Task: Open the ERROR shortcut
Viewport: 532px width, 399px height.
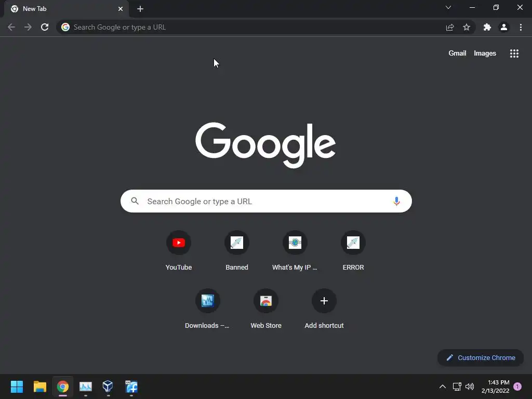Action: point(353,250)
